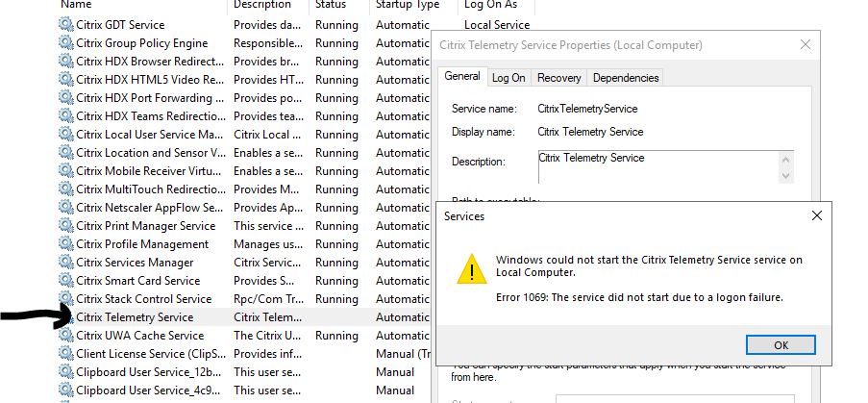Image resolution: width=868 pixels, height=403 pixels.
Task: Click Running status of Citrix GDT Service
Action: coord(336,25)
